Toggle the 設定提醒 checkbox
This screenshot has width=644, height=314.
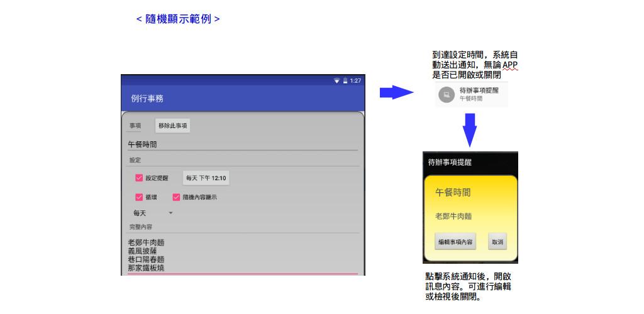coord(139,178)
